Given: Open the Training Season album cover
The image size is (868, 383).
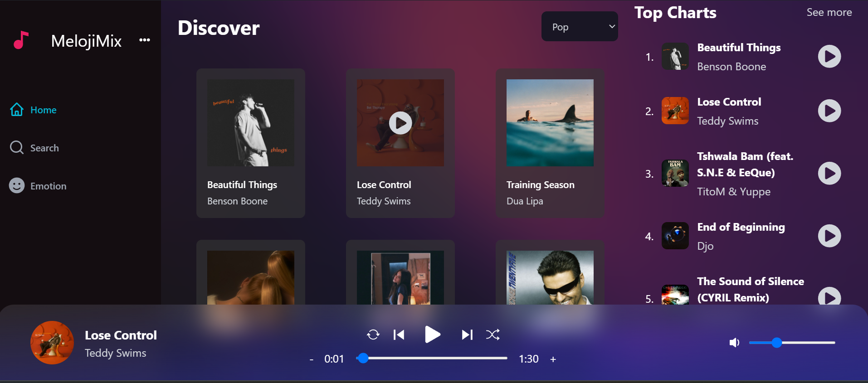Looking at the screenshot, I should coord(550,123).
